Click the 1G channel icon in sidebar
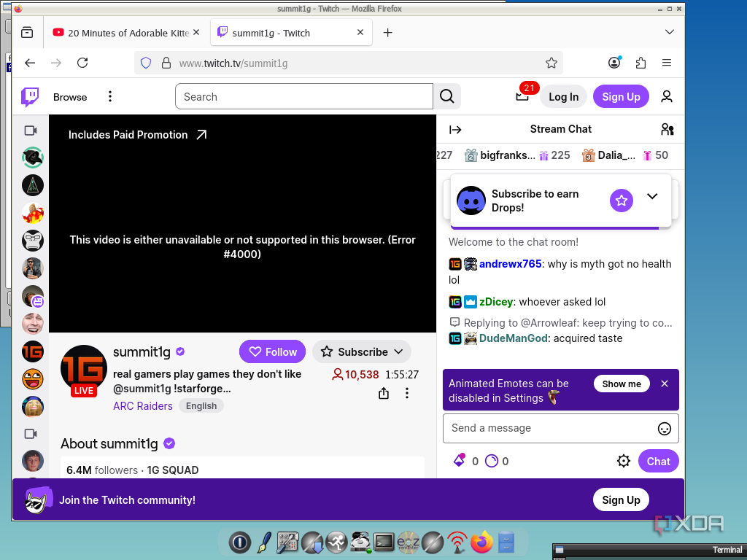Image resolution: width=747 pixels, height=560 pixels. (33, 352)
